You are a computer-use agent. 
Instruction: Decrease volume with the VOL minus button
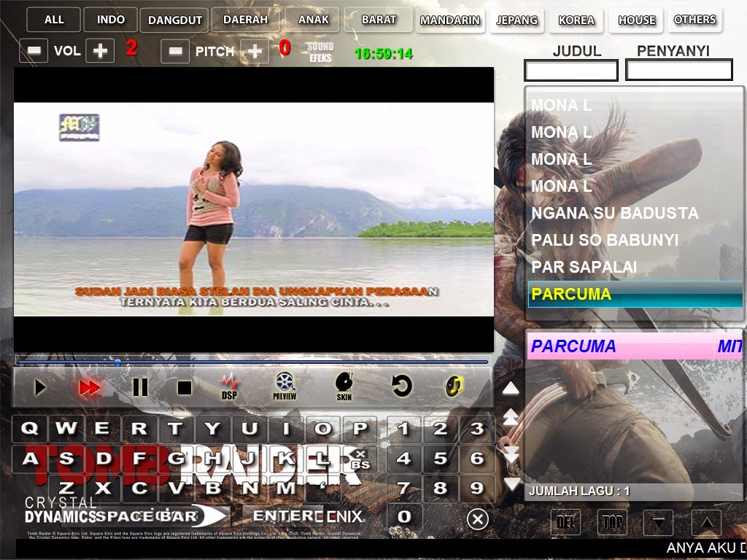point(34,51)
